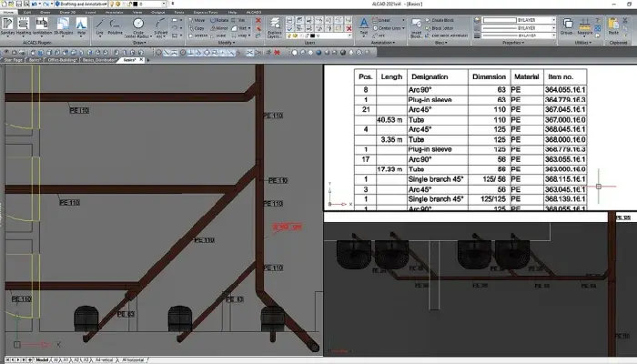Toggle layer on/off lightbulb in title bar
Viewport: 637px width, 364px height.
[112, 4]
